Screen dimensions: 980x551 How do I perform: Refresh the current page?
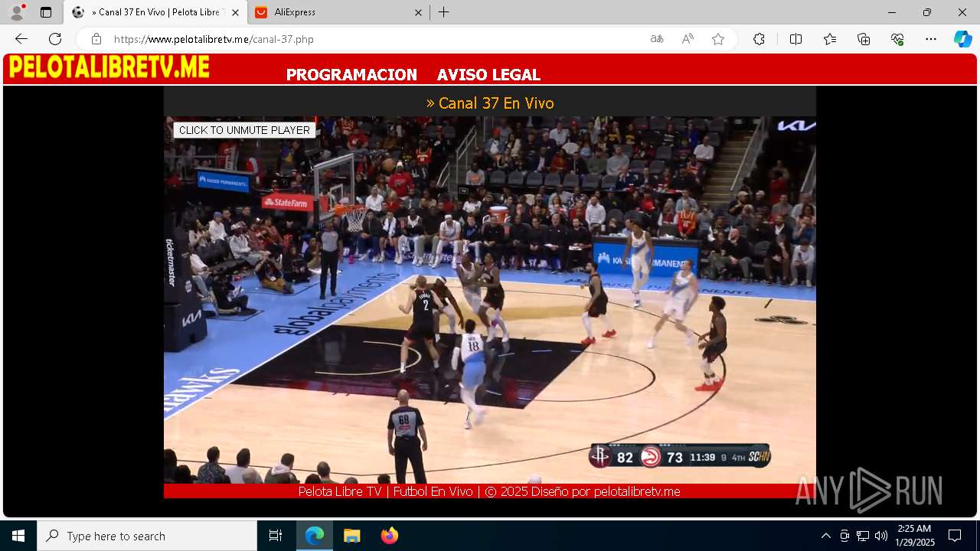click(x=55, y=39)
